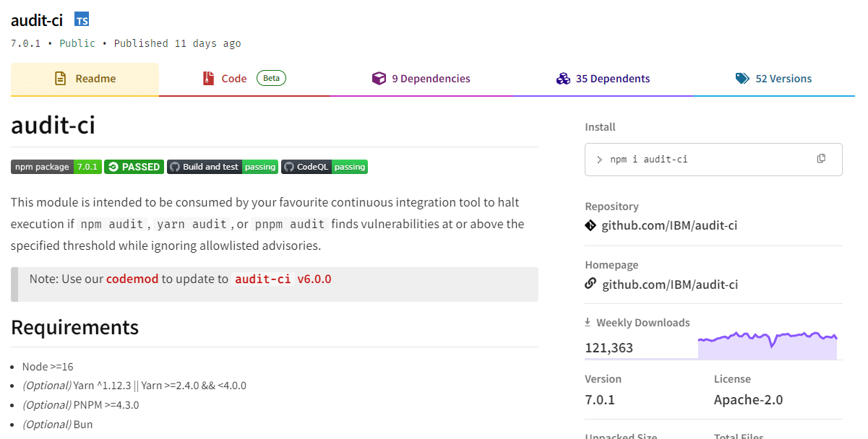The image size is (868, 439).
Task: Click the tag icon on the Versions tab
Action: (x=742, y=78)
